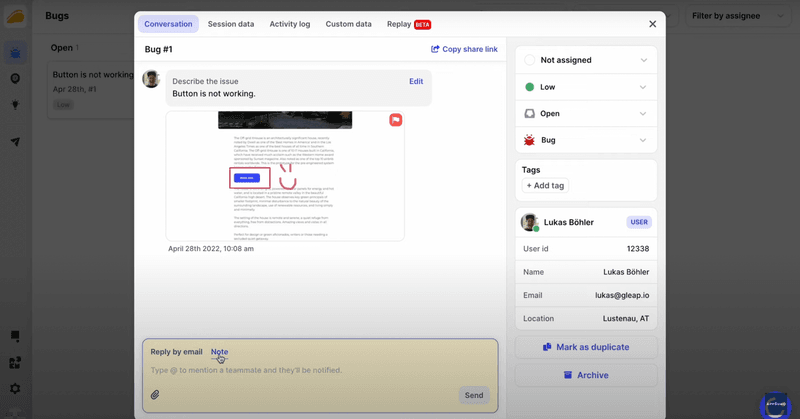This screenshot has width=800, height=419.
Task: Click the Button is not working message text
Action: point(214,93)
